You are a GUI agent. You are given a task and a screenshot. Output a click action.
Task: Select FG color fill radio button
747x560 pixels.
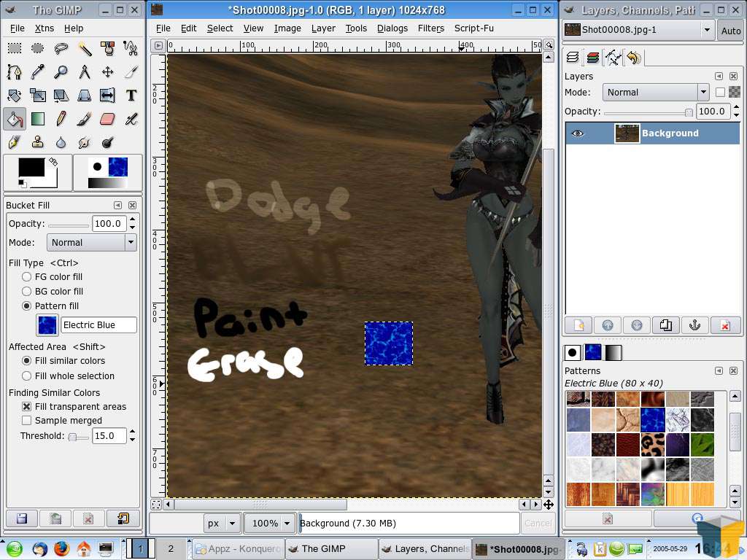point(27,276)
